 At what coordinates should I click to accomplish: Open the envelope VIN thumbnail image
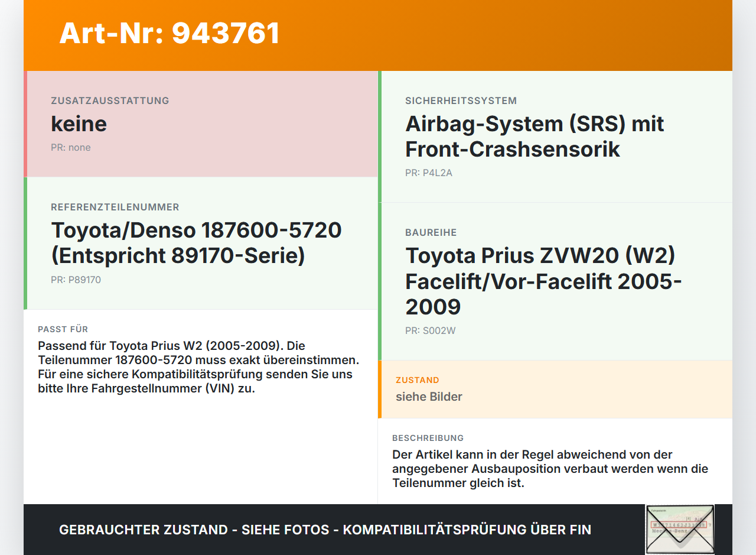(680, 529)
